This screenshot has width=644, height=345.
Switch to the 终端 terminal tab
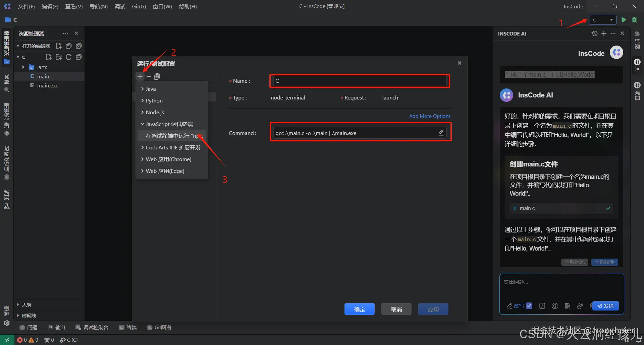click(x=128, y=328)
